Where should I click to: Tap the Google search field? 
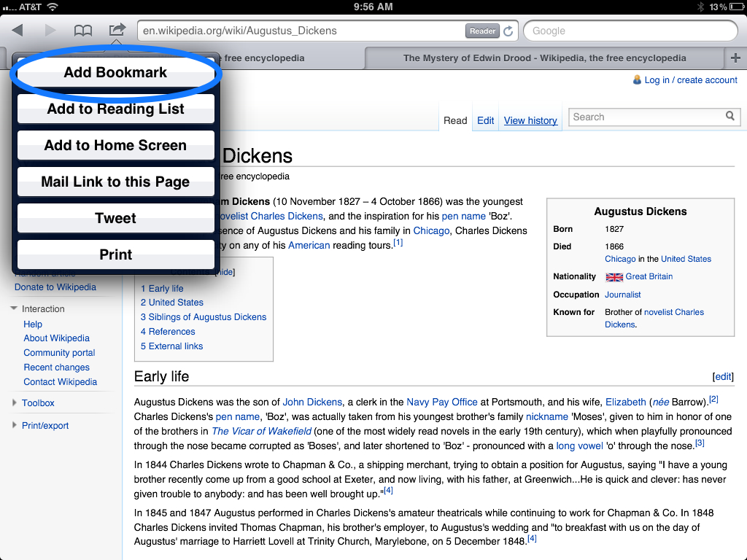(631, 31)
